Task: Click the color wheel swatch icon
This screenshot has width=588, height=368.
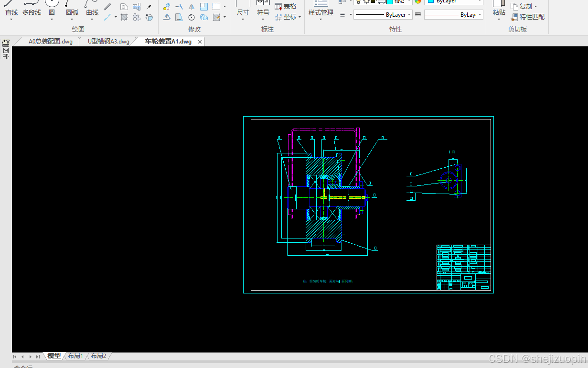Action: [418, 1]
